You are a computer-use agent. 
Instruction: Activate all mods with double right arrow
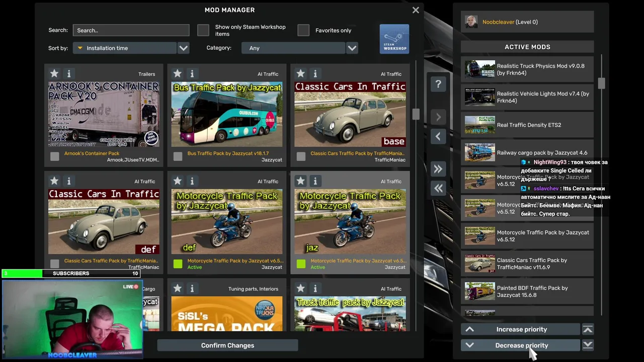pos(438,169)
